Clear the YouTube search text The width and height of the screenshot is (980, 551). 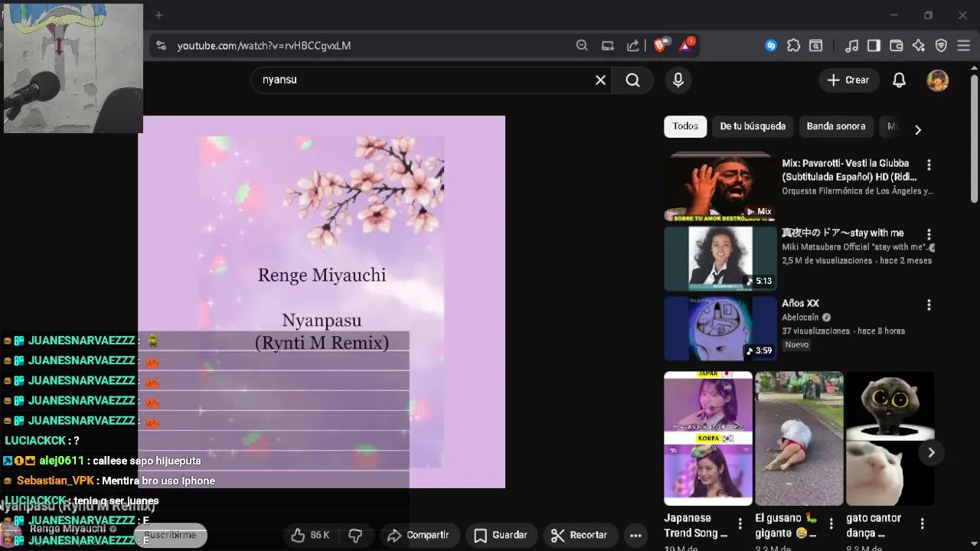[601, 80]
